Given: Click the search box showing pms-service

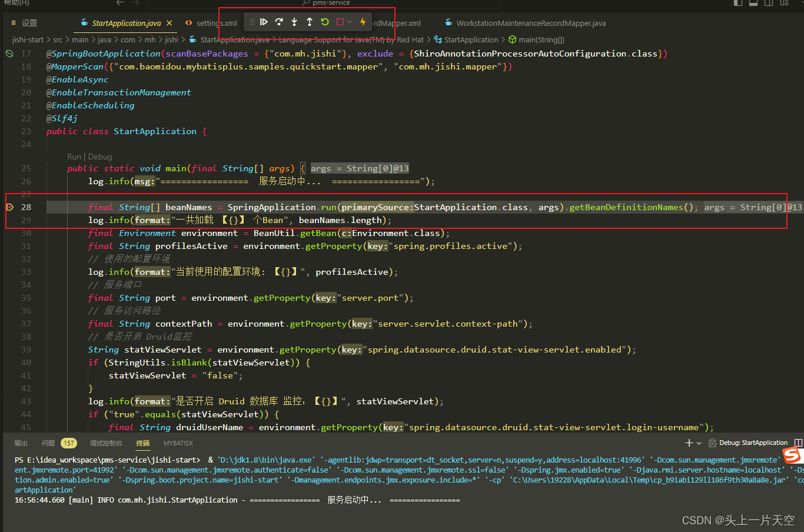Looking at the screenshot, I should pos(325,2).
